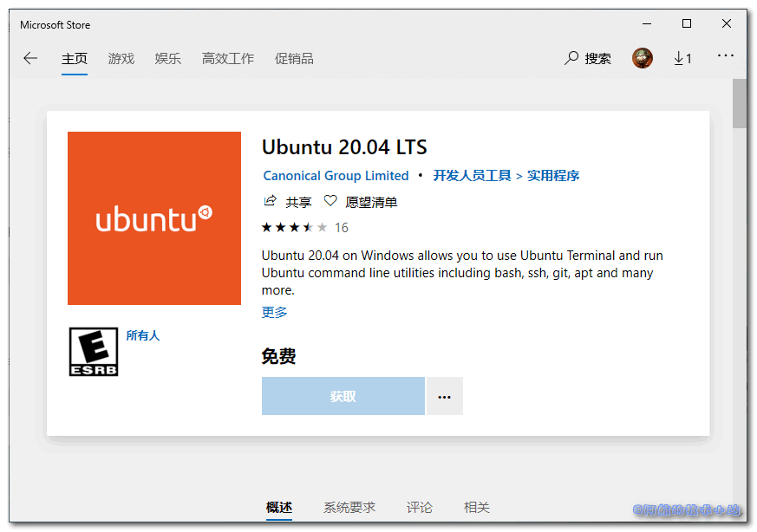Image resolution: width=757 pixels, height=532 pixels.
Task: Open more options beside the 获取 button
Action: pos(445,395)
